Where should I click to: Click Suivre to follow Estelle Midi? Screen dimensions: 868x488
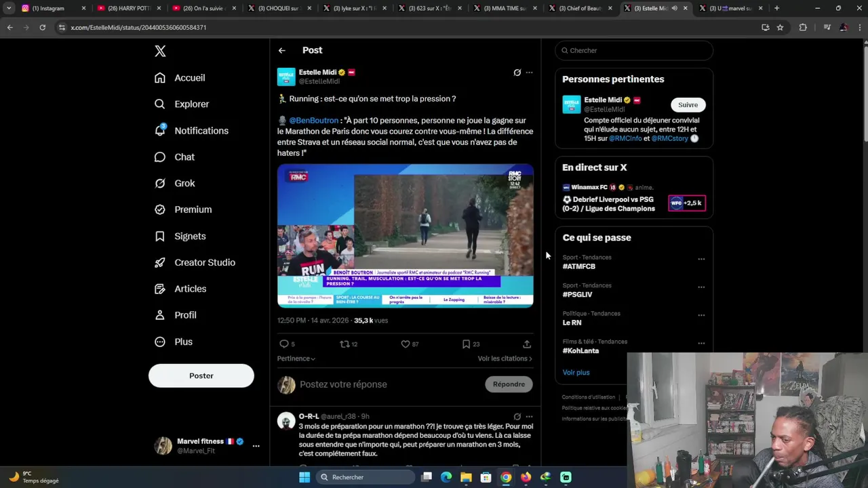(x=688, y=105)
